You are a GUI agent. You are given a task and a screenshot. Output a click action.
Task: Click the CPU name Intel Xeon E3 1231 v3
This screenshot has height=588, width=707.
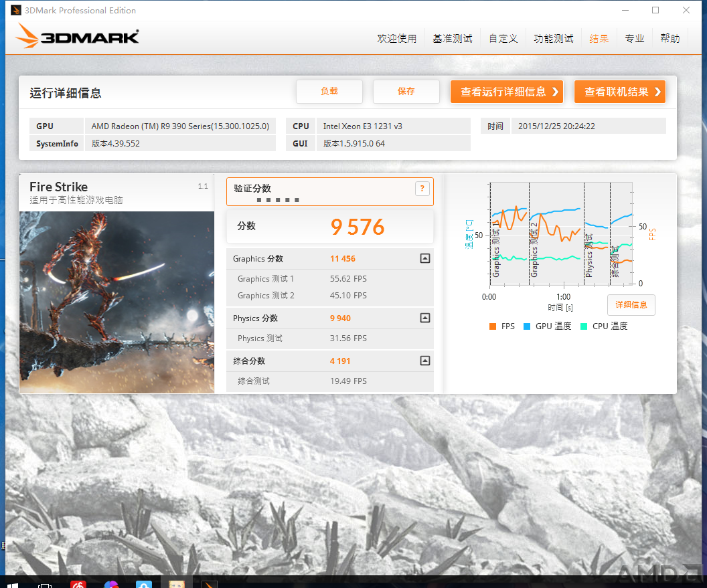pyautogui.click(x=394, y=126)
